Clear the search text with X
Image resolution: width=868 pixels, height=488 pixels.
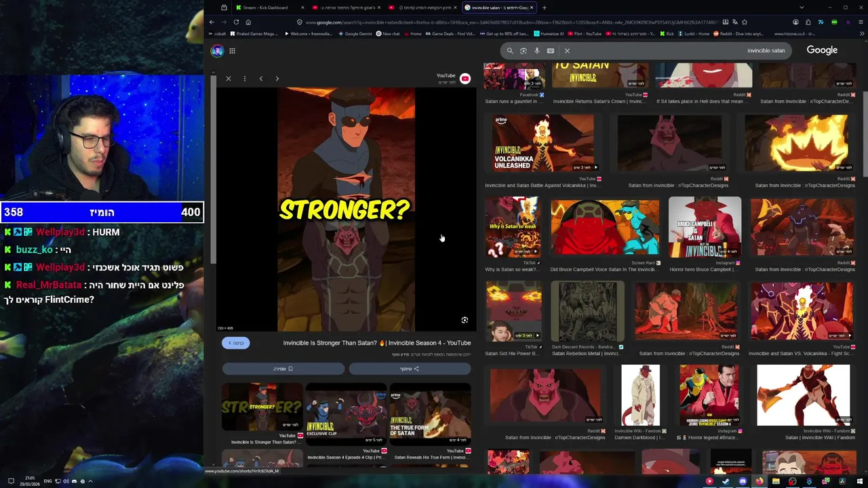(567, 51)
